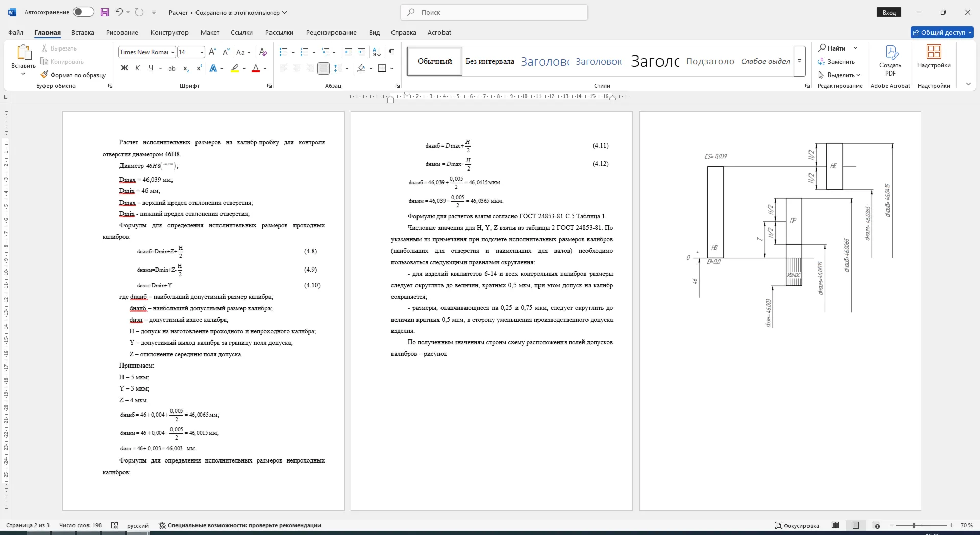Click the Поиск search field
980x535 pixels.
pos(494,12)
